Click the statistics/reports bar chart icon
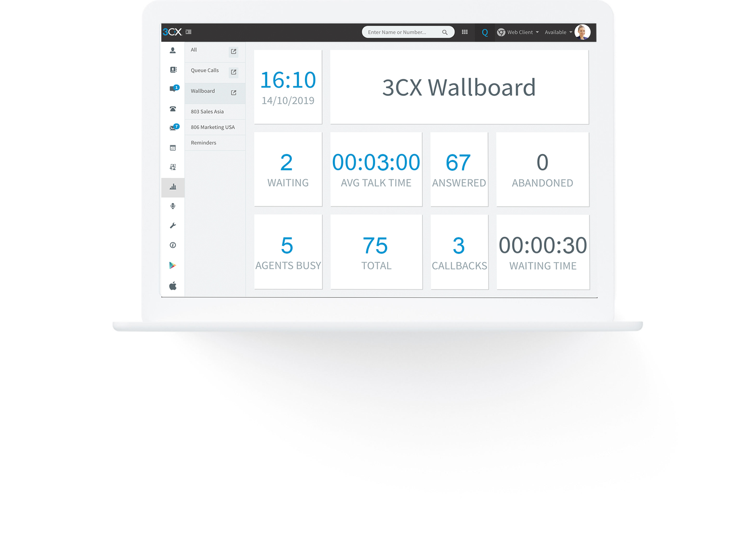The height and width of the screenshot is (540, 756). tap(172, 187)
